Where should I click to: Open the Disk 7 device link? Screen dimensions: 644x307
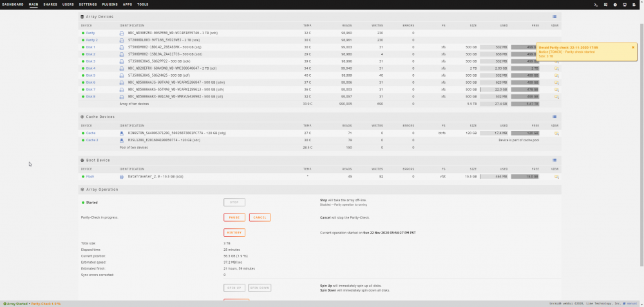(90, 90)
